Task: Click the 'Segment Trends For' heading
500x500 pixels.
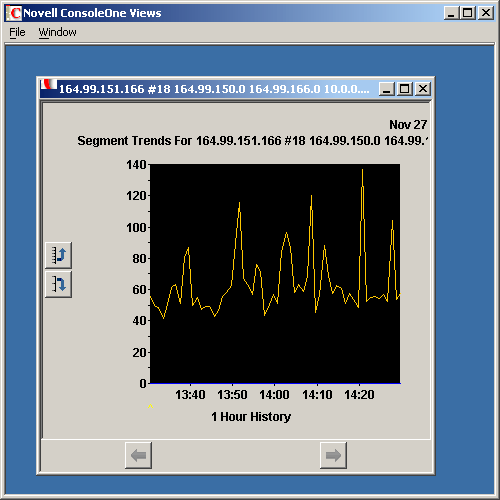Action: tap(135, 141)
